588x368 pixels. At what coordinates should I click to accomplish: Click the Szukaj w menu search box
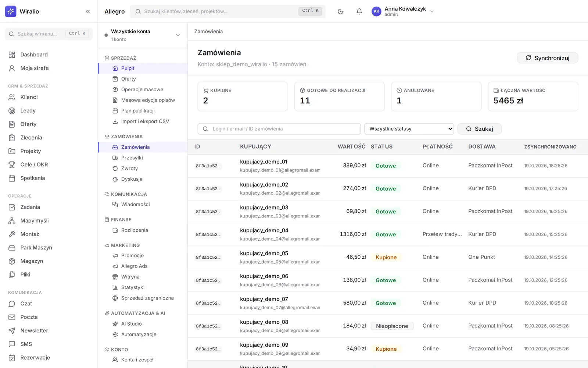click(x=49, y=34)
